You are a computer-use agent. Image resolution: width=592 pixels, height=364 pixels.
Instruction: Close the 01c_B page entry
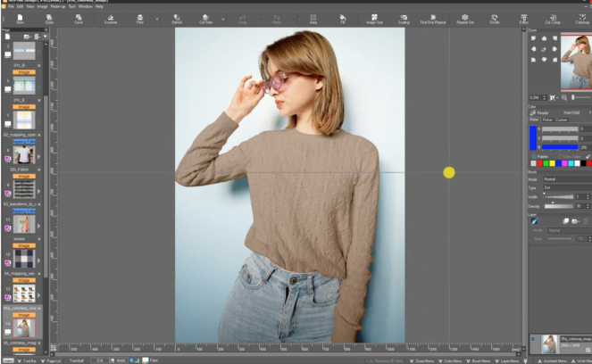39,66
